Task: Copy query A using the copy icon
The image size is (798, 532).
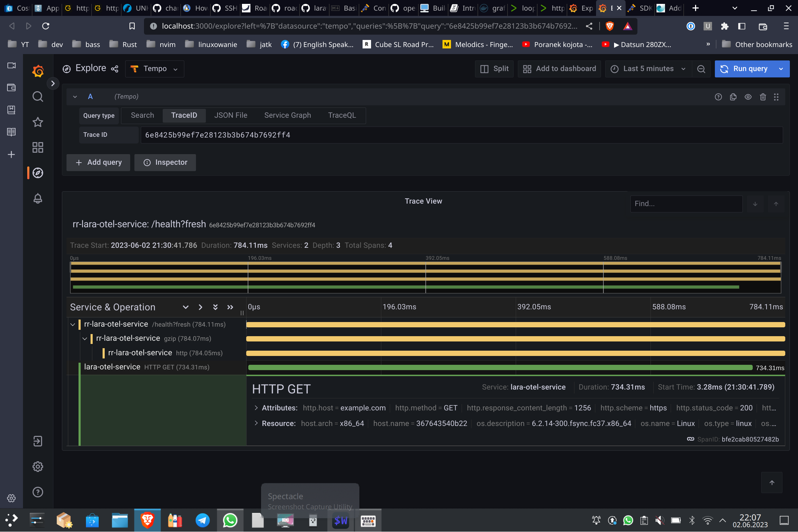Action: tap(733, 97)
